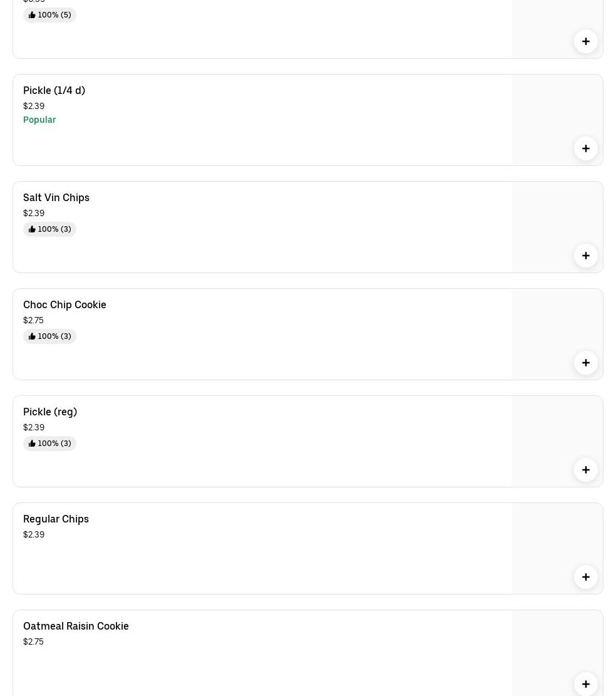Select the Pickle (reg) item name
Screen dimensions: 616x696
point(50,412)
